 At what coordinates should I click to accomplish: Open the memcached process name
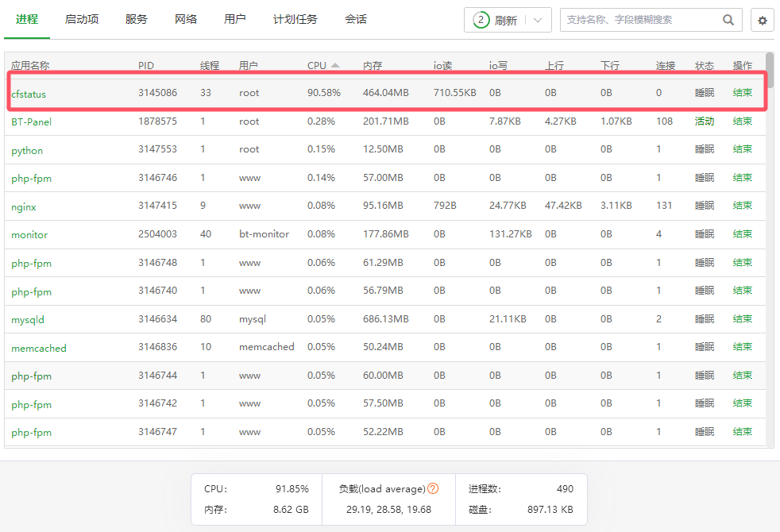(x=39, y=348)
